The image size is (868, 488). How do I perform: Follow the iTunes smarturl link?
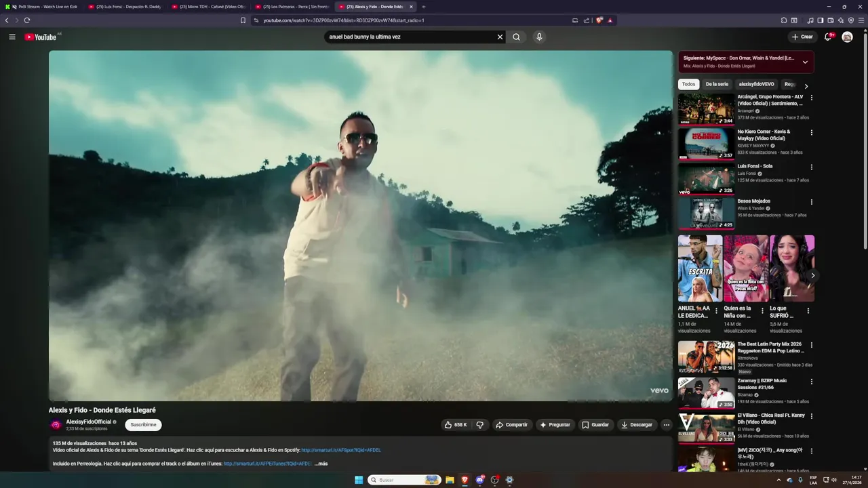267,464
